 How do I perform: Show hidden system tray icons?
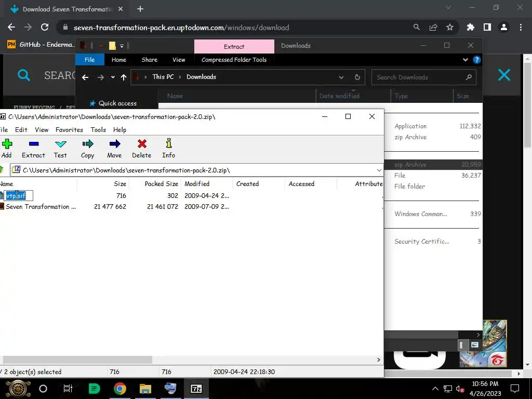pos(435,389)
